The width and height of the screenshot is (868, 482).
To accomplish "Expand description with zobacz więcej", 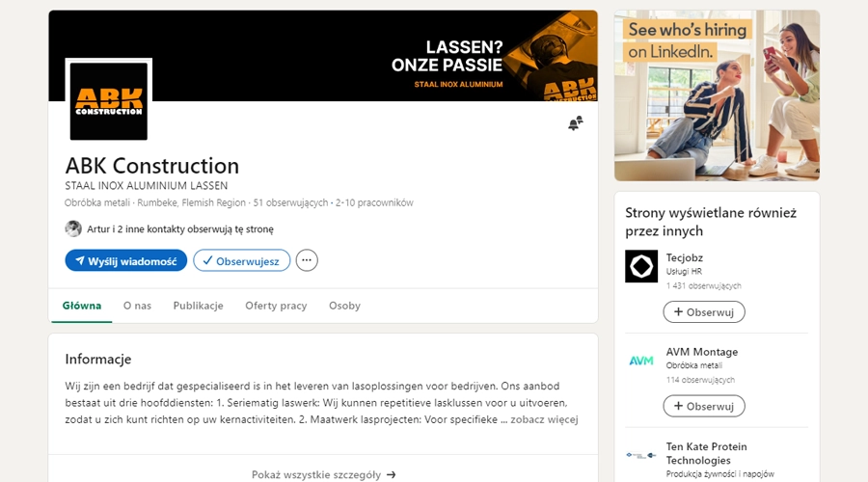I will click(x=544, y=419).
